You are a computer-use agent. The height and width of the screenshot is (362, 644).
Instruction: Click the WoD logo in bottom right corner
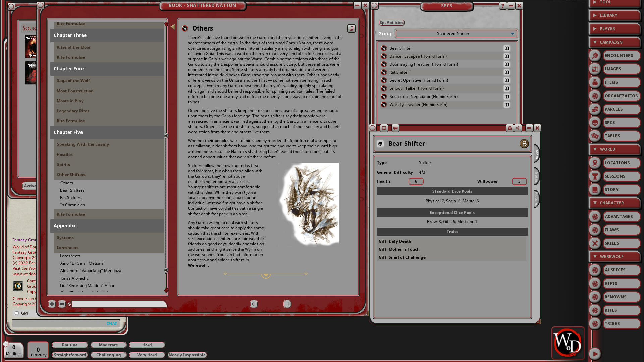[x=568, y=343]
